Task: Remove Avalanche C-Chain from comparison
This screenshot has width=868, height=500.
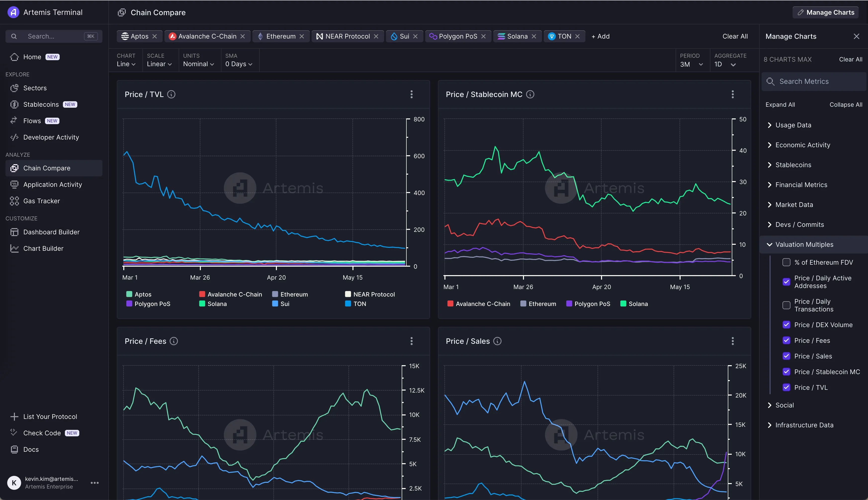Action: point(243,36)
